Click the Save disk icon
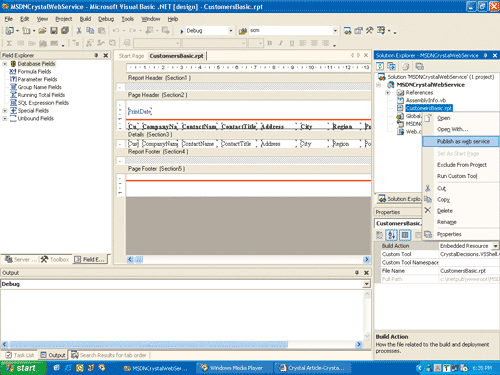The image size is (500, 375). click(54, 31)
